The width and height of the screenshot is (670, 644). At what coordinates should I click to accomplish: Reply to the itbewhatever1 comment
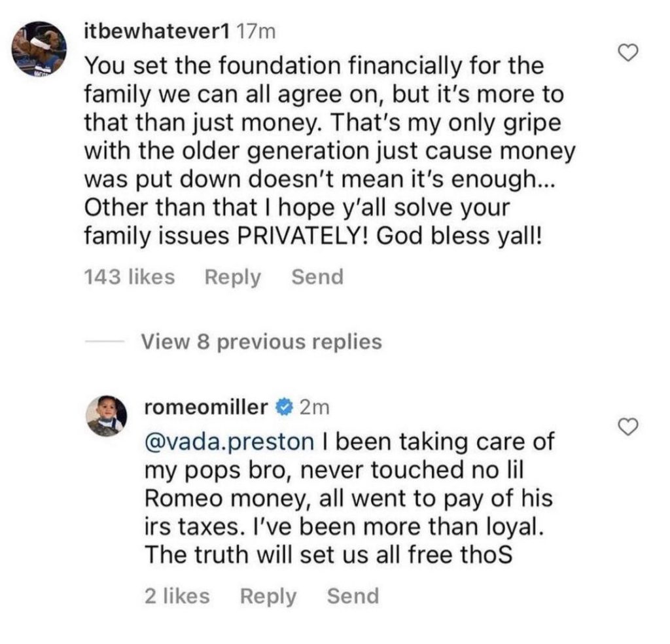point(232,277)
